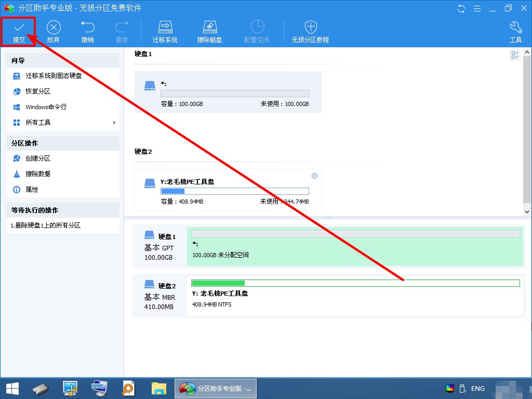Click capacity bar of 硬盘1 top card
The height and width of the screenshot is (399, 532).
235,94
